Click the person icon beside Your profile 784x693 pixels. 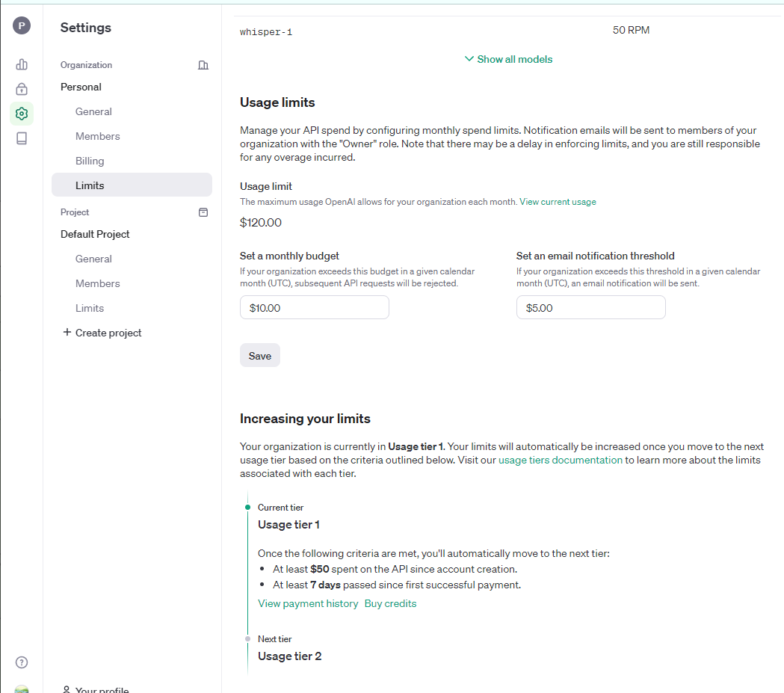[x=67, y=689]
